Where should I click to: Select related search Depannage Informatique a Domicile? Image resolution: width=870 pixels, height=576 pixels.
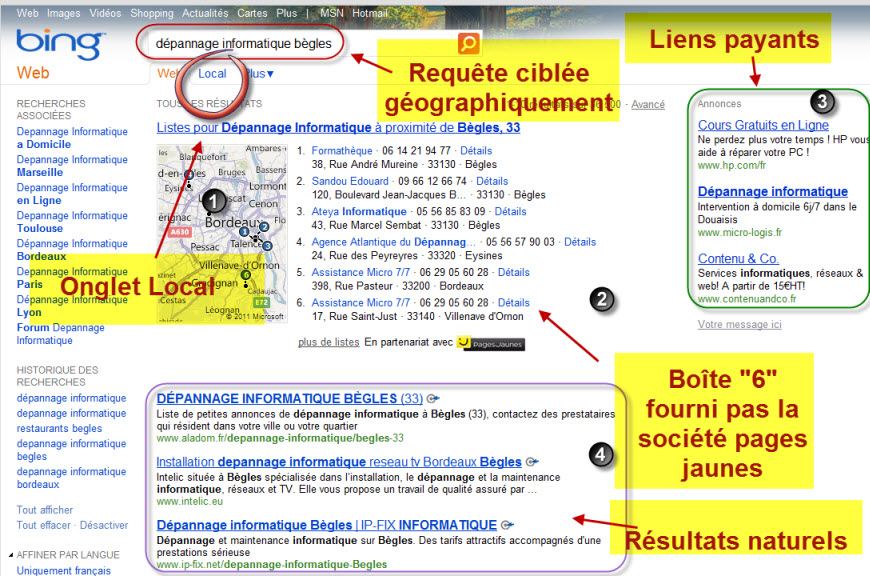[72, 138]
